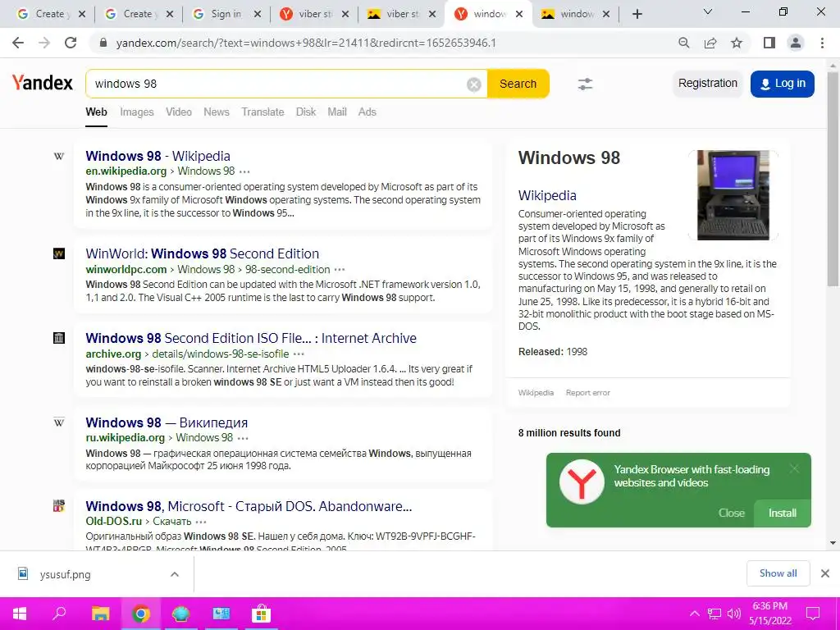Open more options dots for archive.org result
This screenshot has width=840, height=630.
(x=299, y=354)
